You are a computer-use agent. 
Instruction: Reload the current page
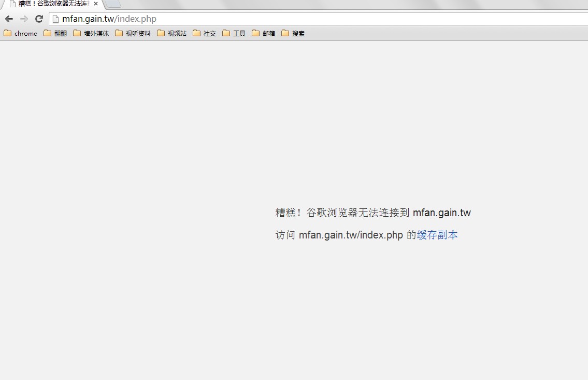pos(39,19)
